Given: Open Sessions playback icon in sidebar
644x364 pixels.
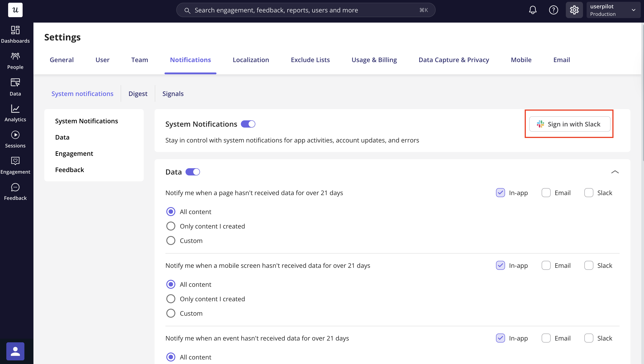Looking at the screenshot, I should (x=15, y=135).
